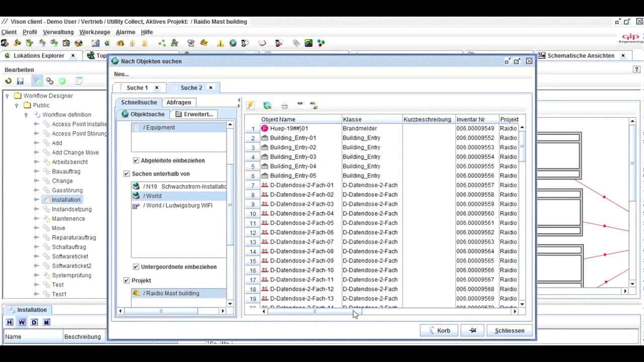This screenshot has height=362, width=644.
Task: Click the bright green gear icon under Bearbeiten
Action: point(62,81)
